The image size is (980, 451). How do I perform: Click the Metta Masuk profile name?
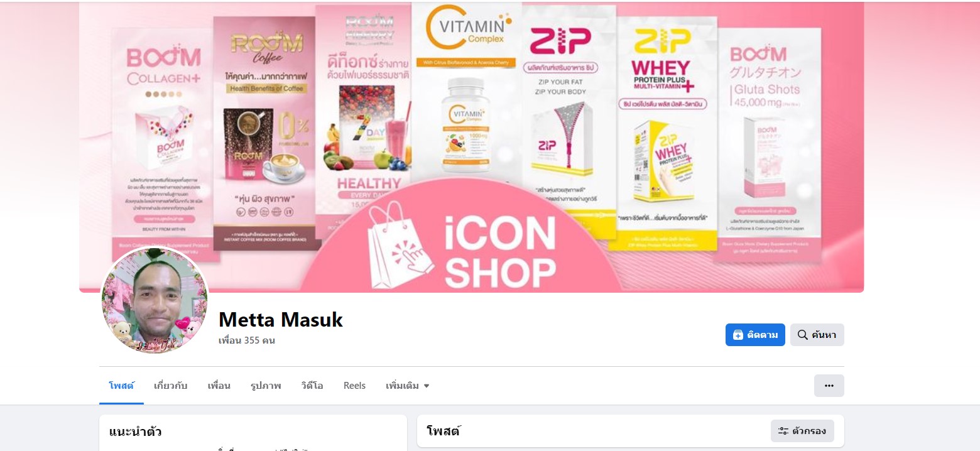[x=281, y=320]
